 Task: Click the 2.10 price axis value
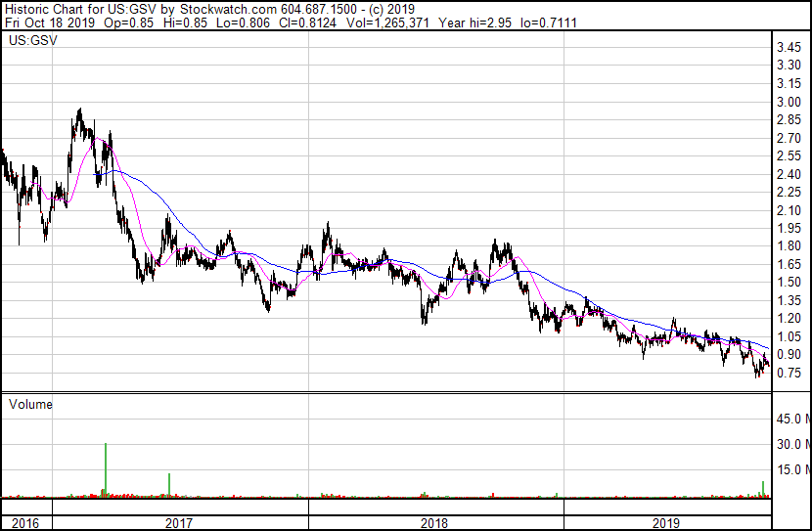coord(789,210)
